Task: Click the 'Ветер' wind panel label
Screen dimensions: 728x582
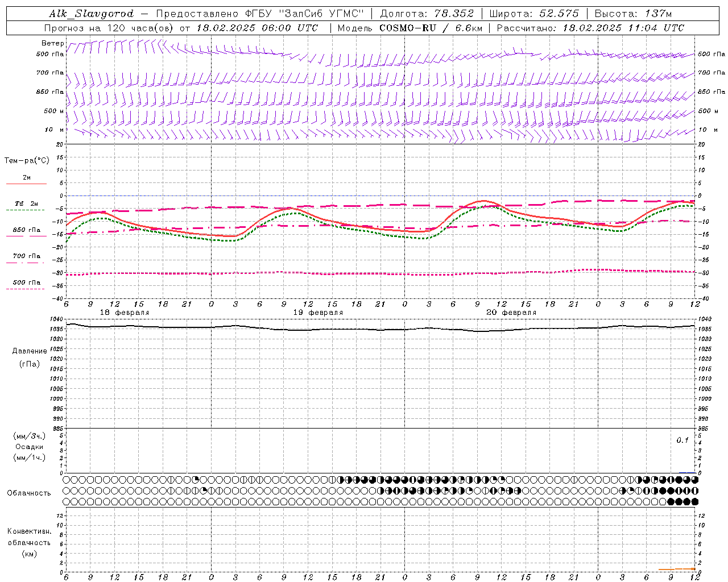Action: 52,43
